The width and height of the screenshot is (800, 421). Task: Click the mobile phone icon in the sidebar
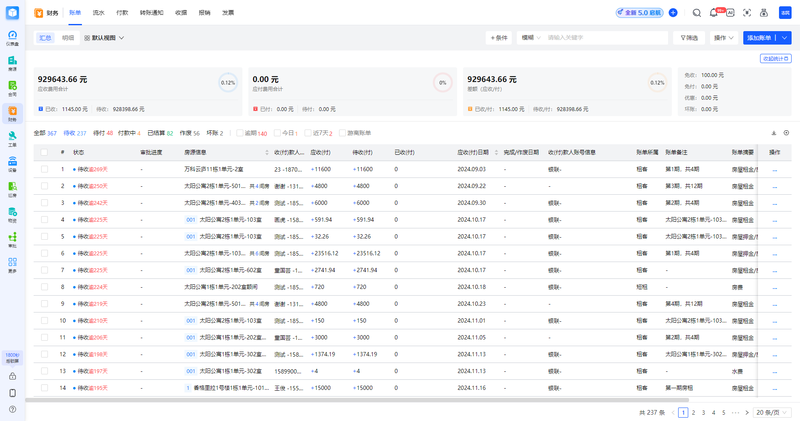pos(12,393)
